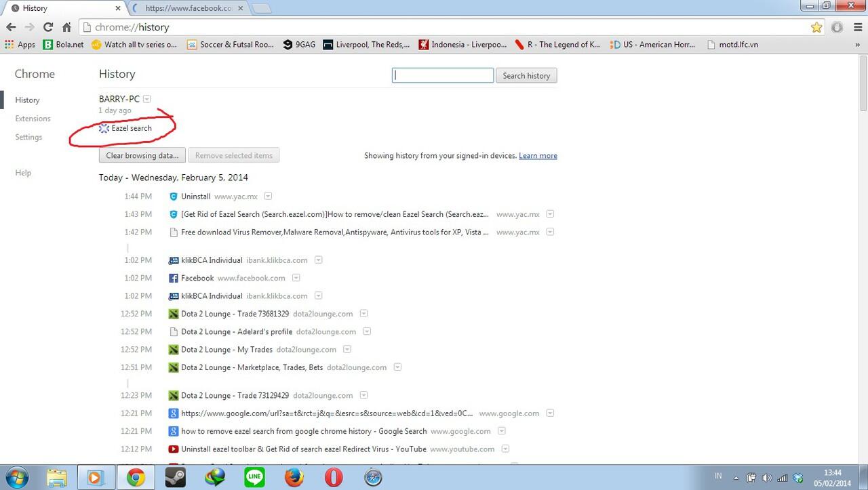Click the network icon in system tray

[x=782, y=478]
